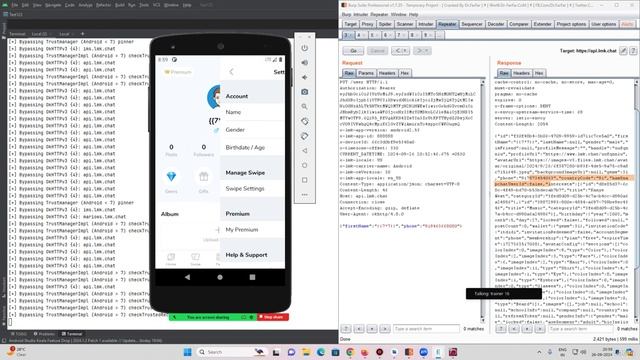This screenshot has width=640, height=360.
Task: Open the Edge browser from the taskbar
Action: coord(321,352)
